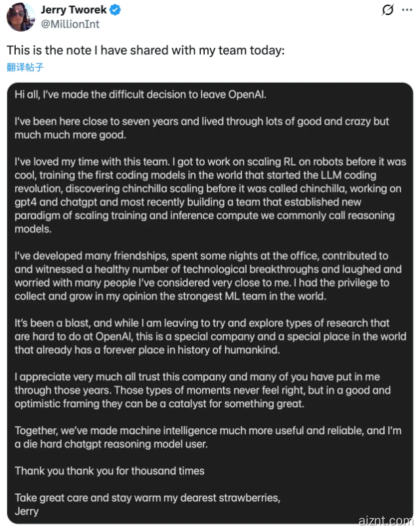Click the "Take great care and stay warm" line

point(147,497)
